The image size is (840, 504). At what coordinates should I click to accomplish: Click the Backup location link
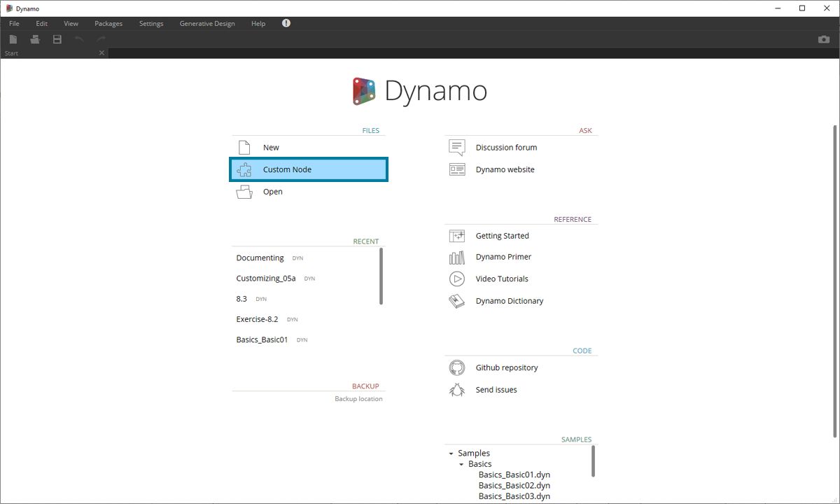point(358,399)
